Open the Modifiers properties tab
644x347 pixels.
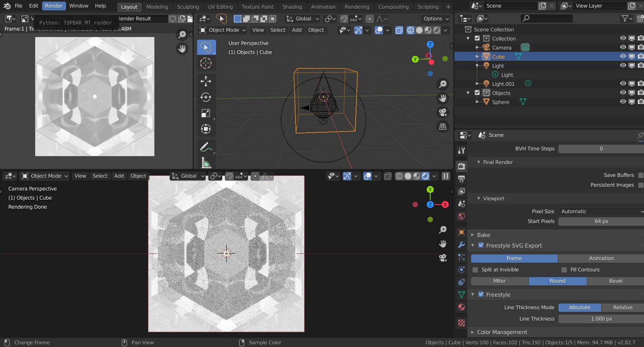[462, 245]
